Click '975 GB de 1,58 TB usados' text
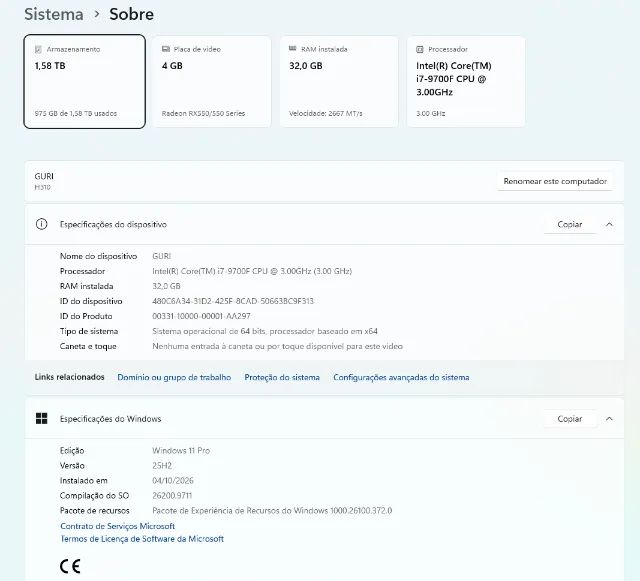The width and height of the screenshot is (640, 581). point(76,114)
